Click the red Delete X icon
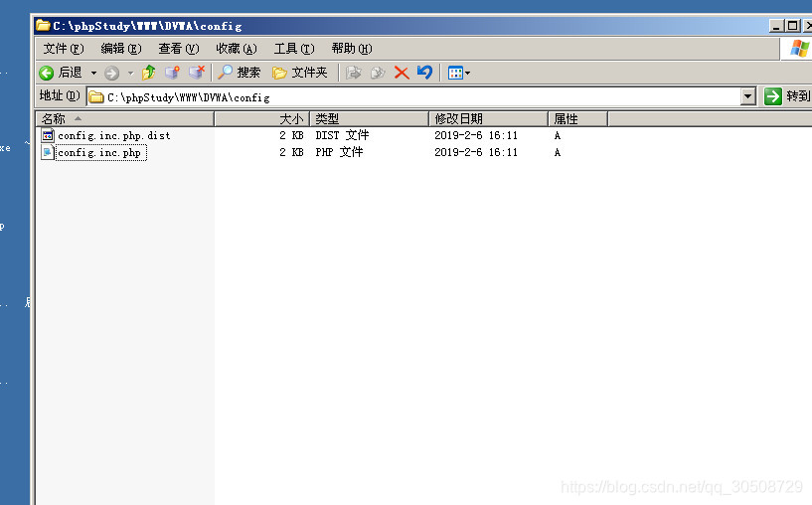The image size is (812, 505). click(x=402, y=73)
